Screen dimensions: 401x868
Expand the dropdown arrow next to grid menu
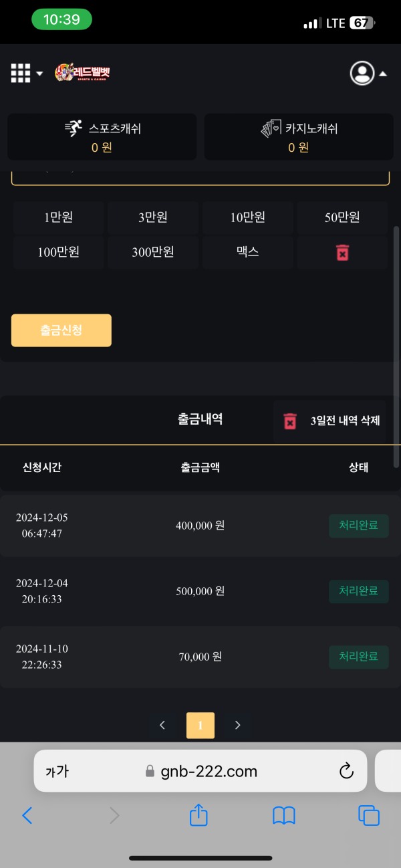pyautogui.click(x=39, y=74)
